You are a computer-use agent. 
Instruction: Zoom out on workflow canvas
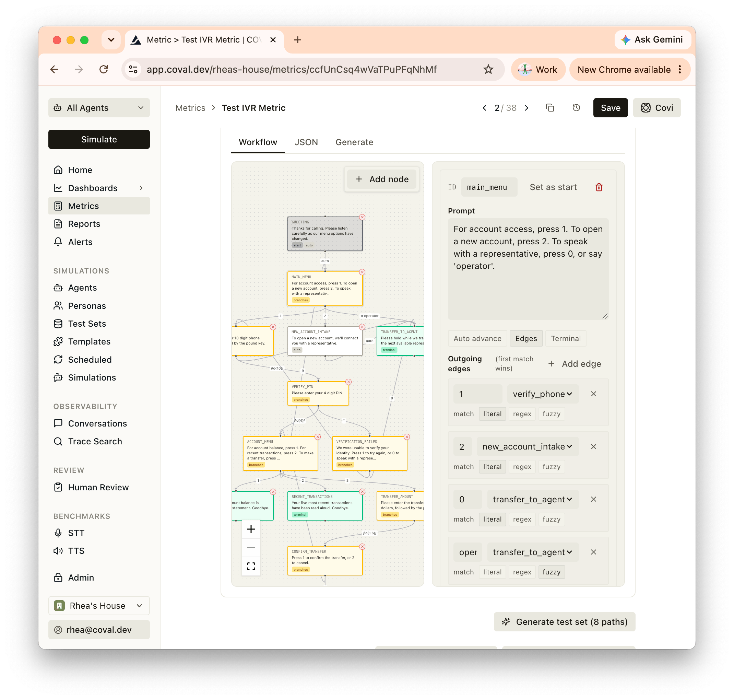click(x=251, y=547)
